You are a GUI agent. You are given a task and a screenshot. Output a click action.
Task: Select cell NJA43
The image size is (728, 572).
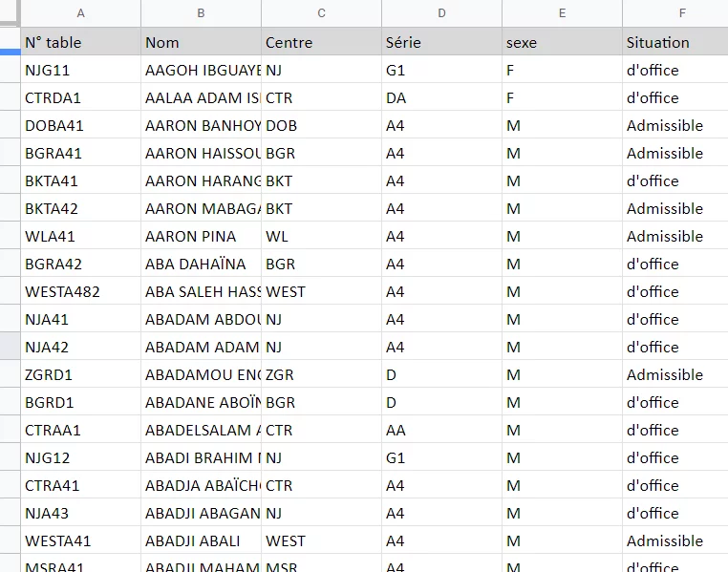click(x=81, y=513)
